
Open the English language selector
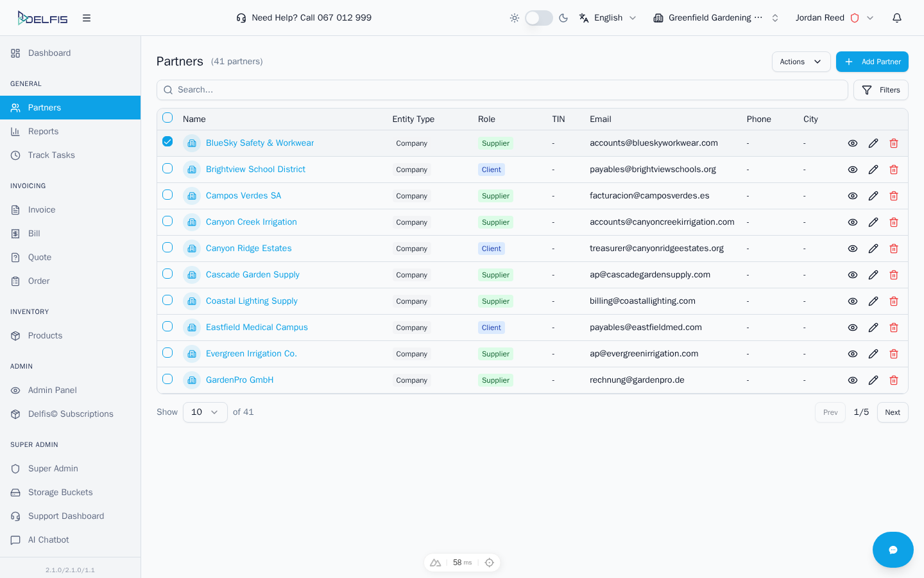tap(608, 18)
